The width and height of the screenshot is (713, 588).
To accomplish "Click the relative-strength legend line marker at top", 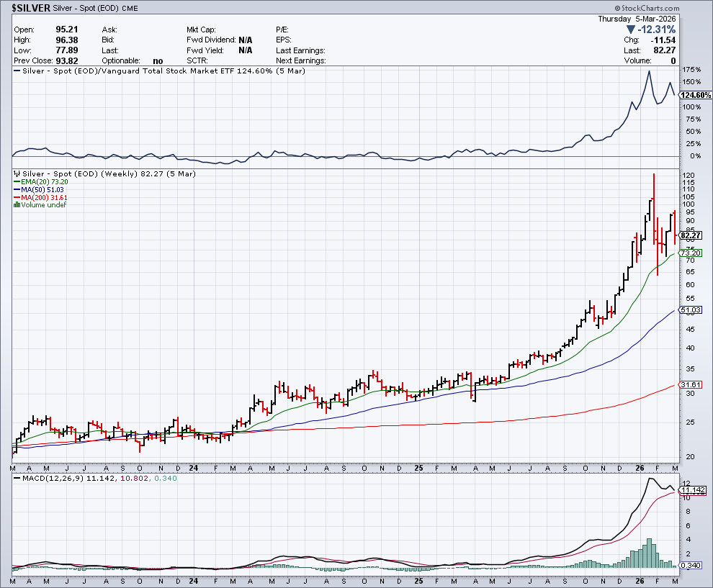I will pos(17,71).
